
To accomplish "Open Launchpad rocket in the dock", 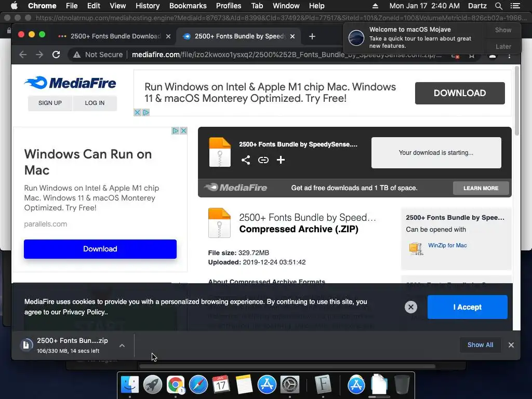I will (x=153, y=385).
